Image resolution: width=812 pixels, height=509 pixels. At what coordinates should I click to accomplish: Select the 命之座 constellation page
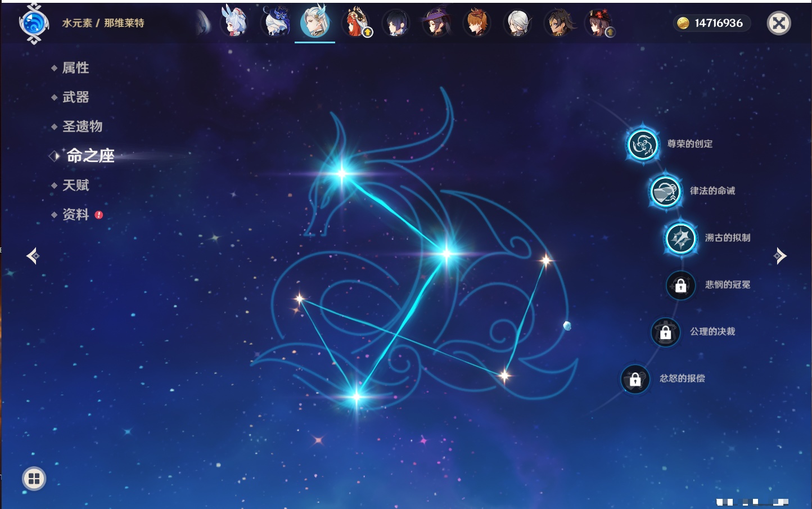pyautogui.click(x=90, y=156)
